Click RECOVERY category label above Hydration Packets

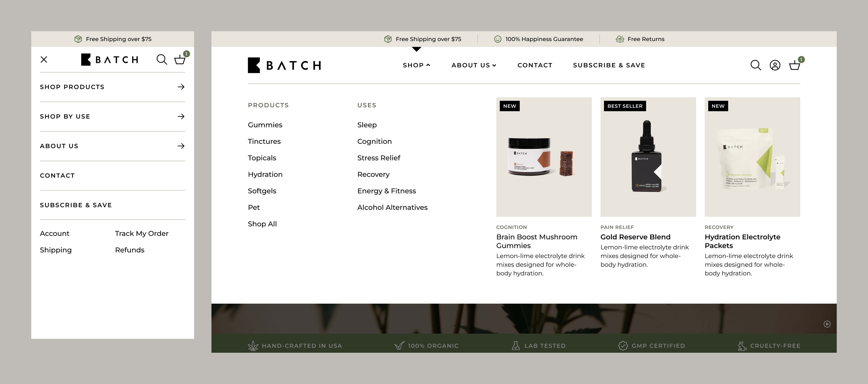(719, 227)
